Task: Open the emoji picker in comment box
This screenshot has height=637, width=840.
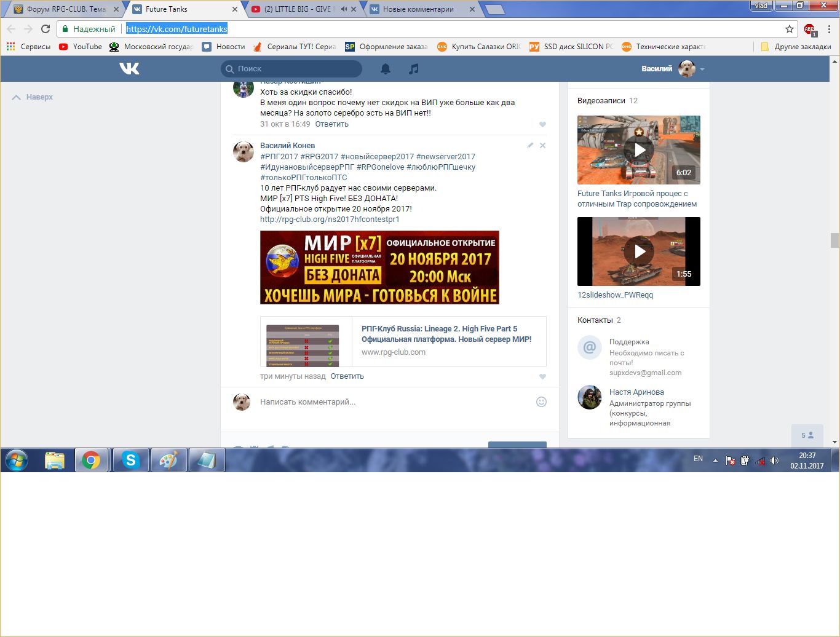Action: pos(541,402)
